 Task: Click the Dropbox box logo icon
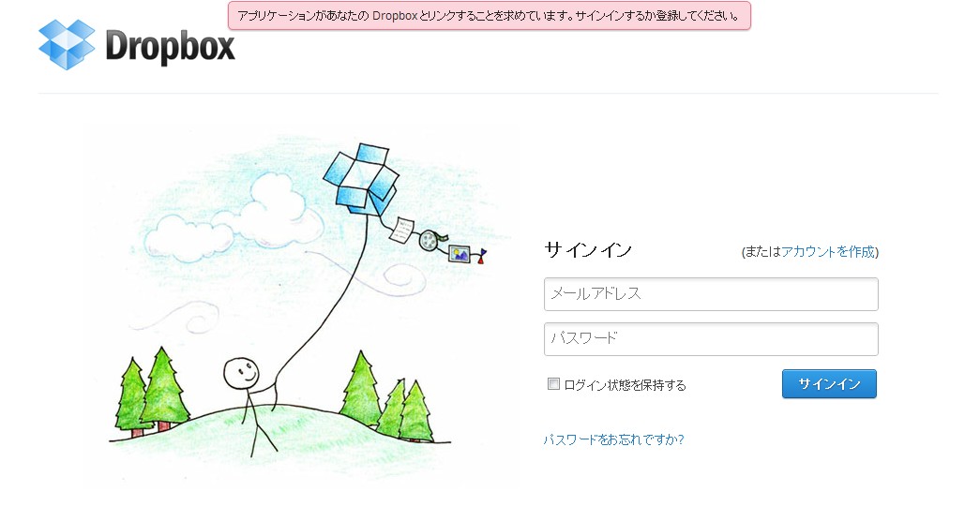click(x=67, y=44)
